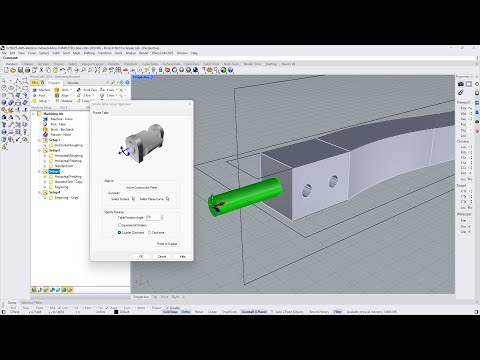This screenshot has height=360, width=480.
Task: Collapse the Setup 3 tree node
Action: coord(39,171)
